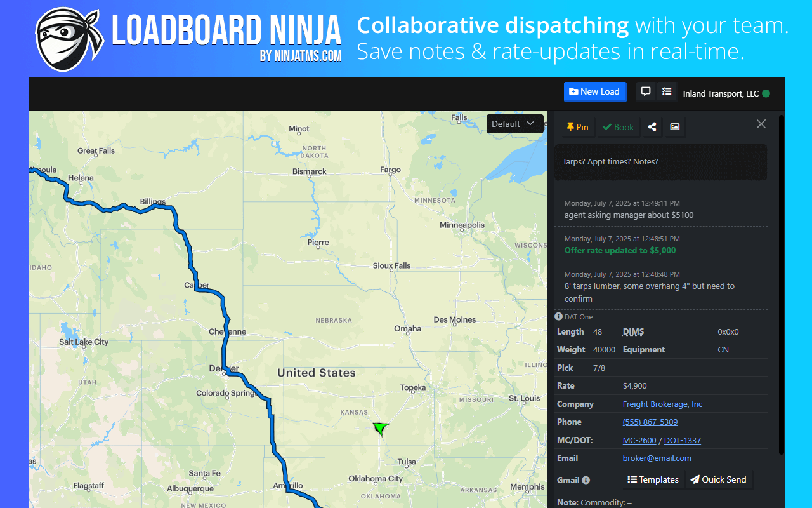Viewport: 812px width, 508px height.
Task: Click the info icon beside DAT One
Action: pyautogui.click(x=558, y=316)
